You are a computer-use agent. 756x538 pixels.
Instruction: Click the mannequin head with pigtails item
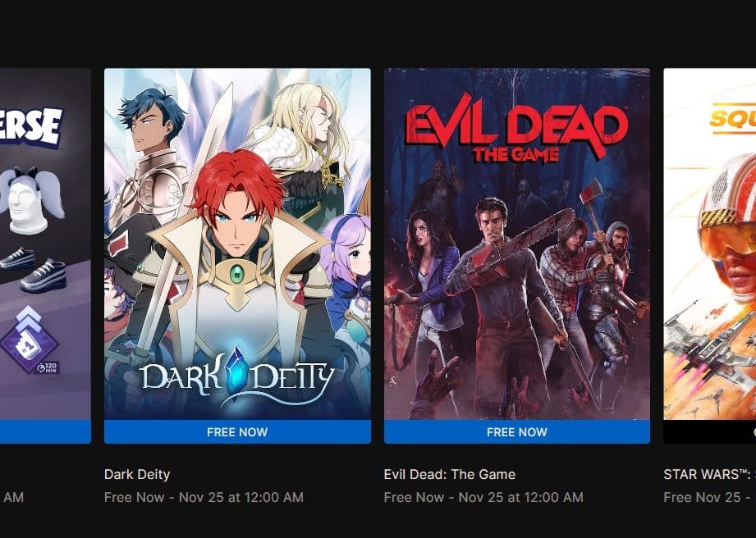pyautogui.click(x=30, y=201)
